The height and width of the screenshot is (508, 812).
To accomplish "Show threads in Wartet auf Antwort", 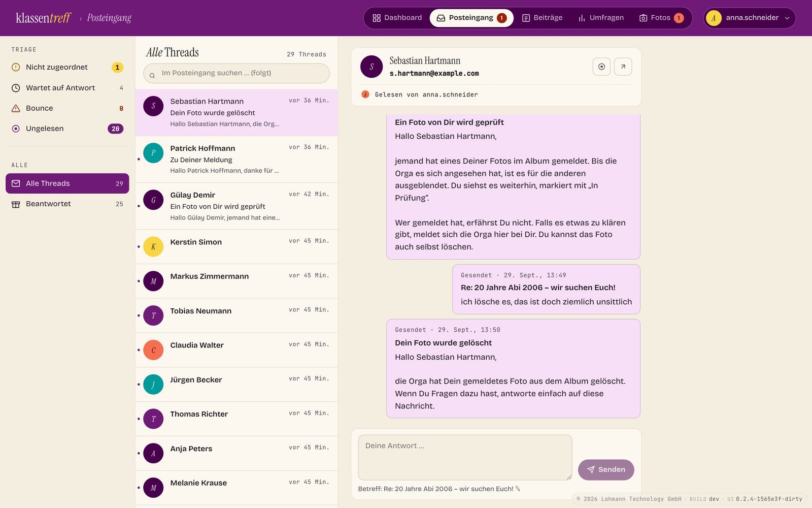I will (67, 88).
